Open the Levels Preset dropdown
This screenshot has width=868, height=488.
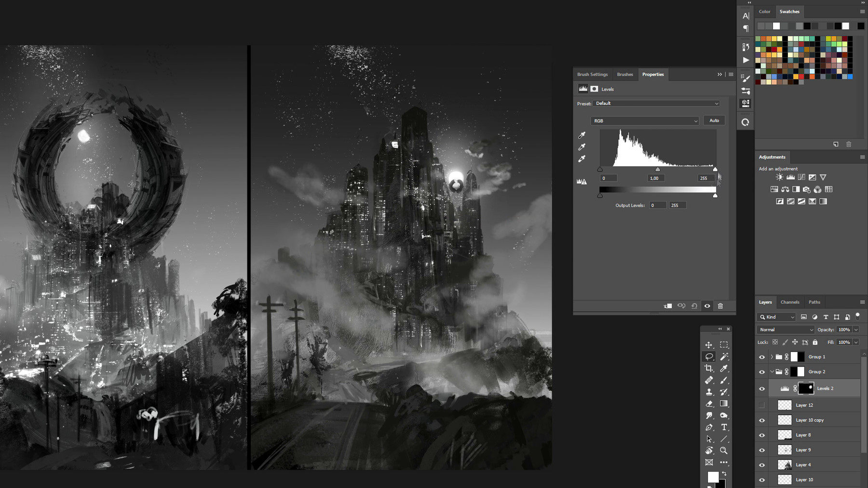(x=657, y=104)
